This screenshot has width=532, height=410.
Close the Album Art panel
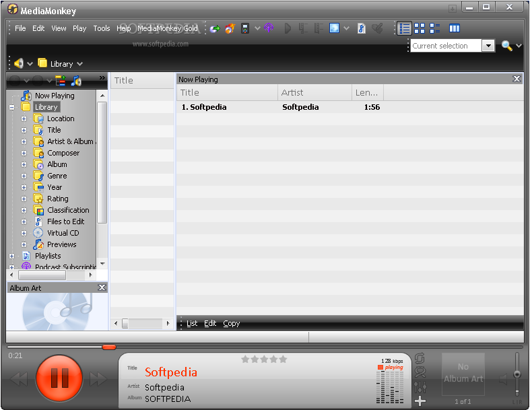pos(102,287)
